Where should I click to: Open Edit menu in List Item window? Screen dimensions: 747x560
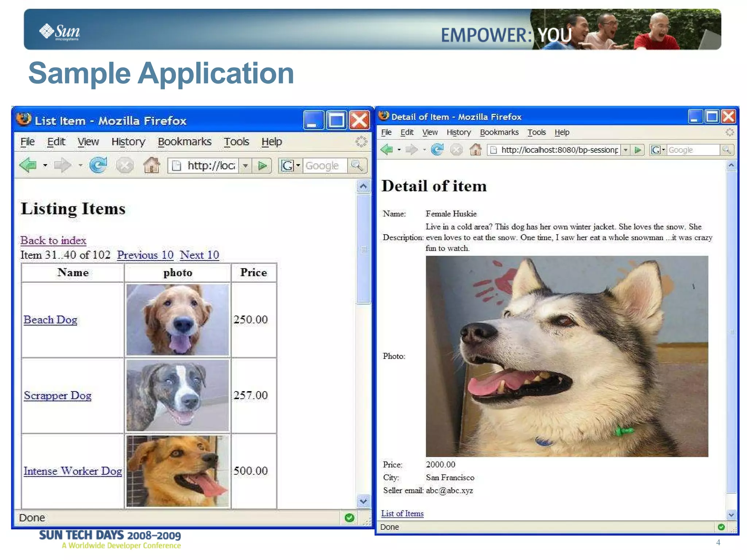56,142
